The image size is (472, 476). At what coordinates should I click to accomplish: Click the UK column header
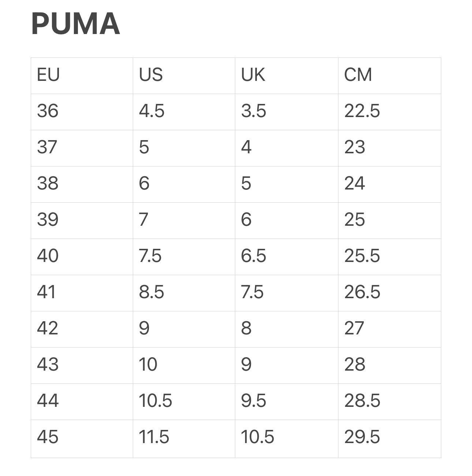tap(253, 75)
